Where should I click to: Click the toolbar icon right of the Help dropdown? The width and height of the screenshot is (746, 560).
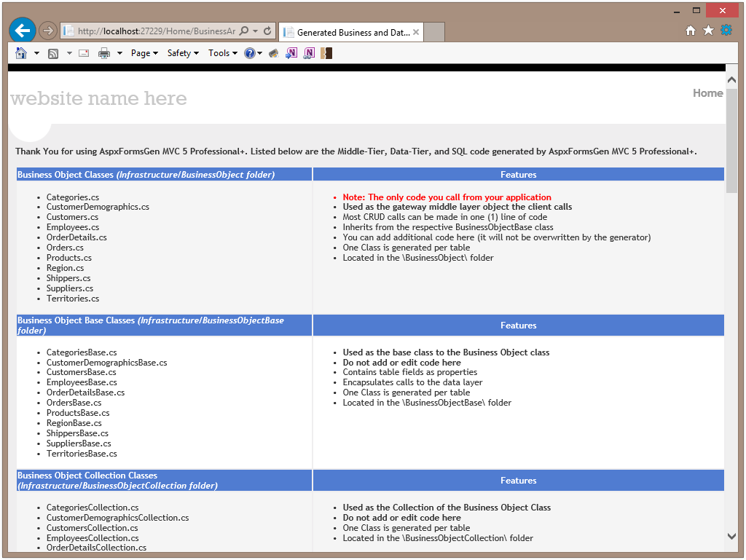coord(274,53)
